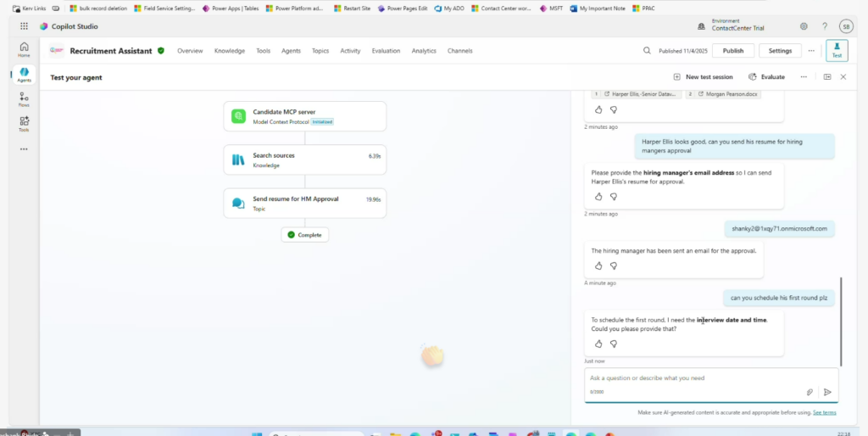The height and width of the screenshot is (436, 868).
Task: Open Agents in the left sidebar
Action: [24, 75]
